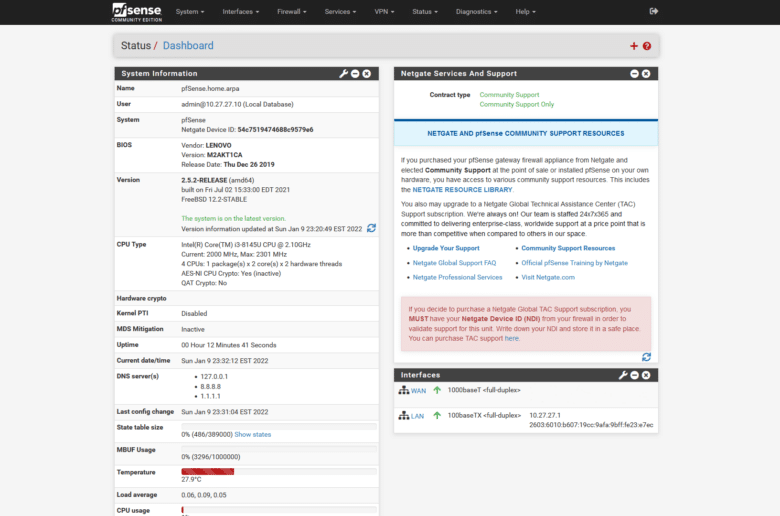
Task: Click LAN green up-arrow status icon
Action: tap(437, 415)
